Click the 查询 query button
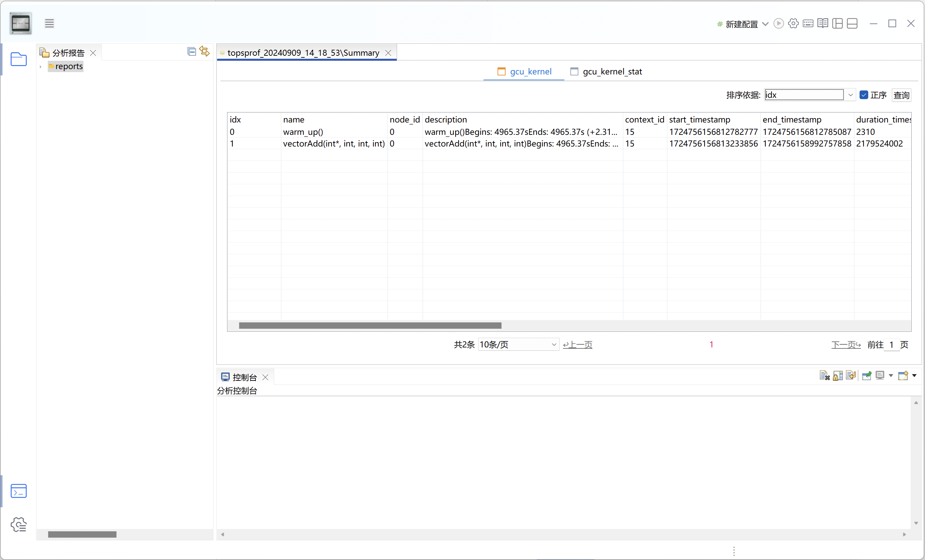This screenshot has height=560, width=925. (x=901, y=95)
